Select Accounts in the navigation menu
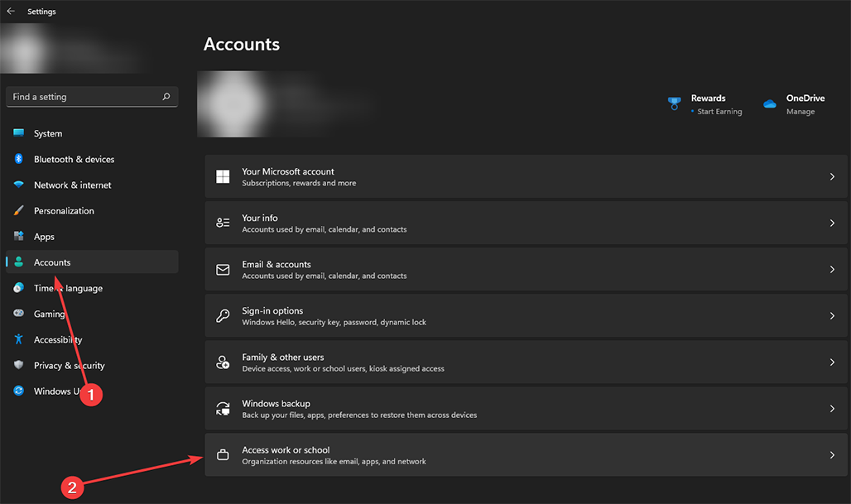Screen dimensions: 851x504 click(x=51, y=262)
